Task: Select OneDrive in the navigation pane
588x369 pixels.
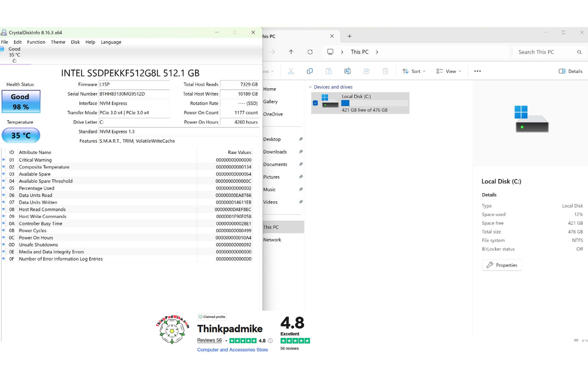Action: [x=273, y=114]
